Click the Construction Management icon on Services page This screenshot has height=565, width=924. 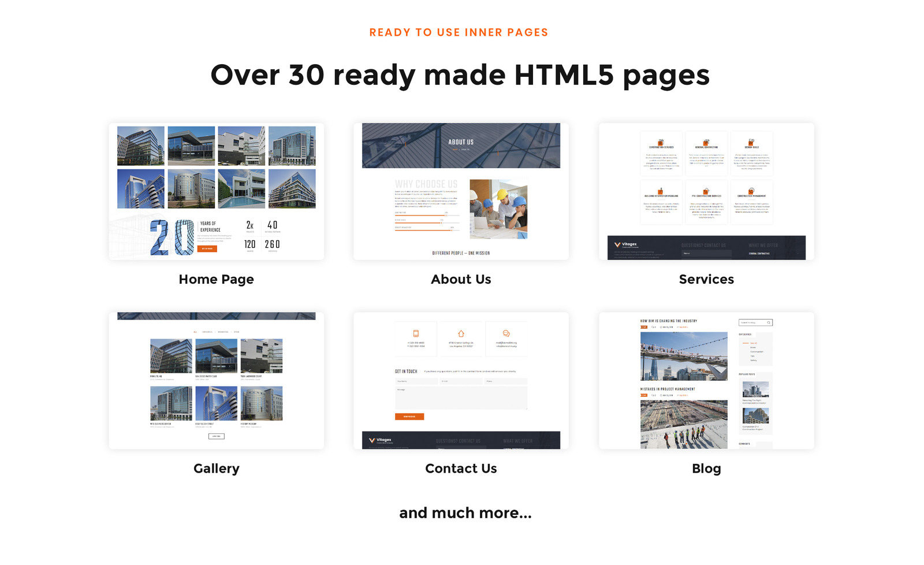pyautogui.click(x=751, y=191)
